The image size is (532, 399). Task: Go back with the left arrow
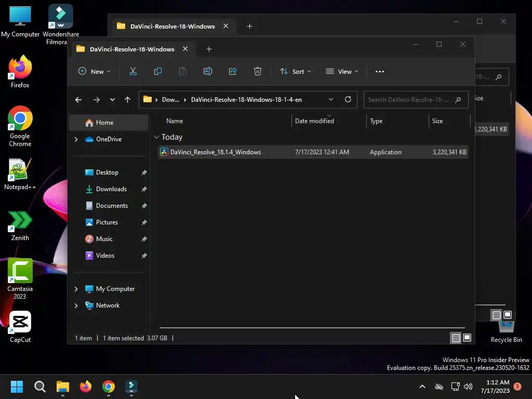point(78,100)
